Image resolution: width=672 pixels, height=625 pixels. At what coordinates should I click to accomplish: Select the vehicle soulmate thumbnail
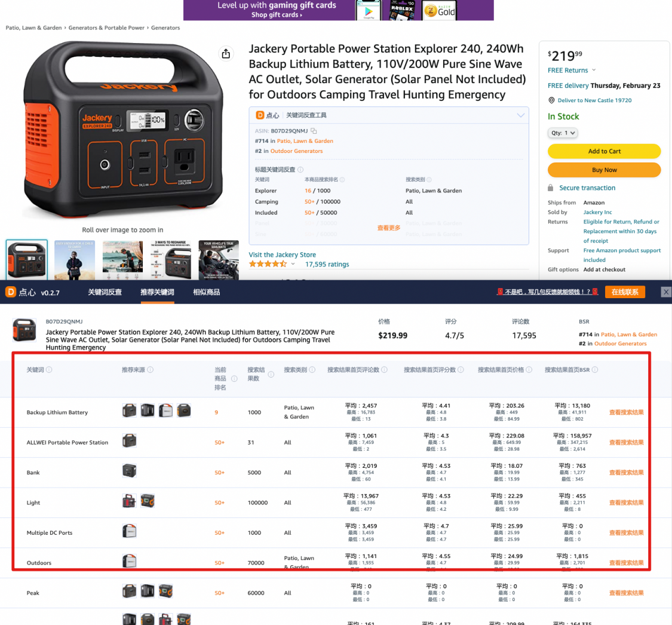point(219,260)
